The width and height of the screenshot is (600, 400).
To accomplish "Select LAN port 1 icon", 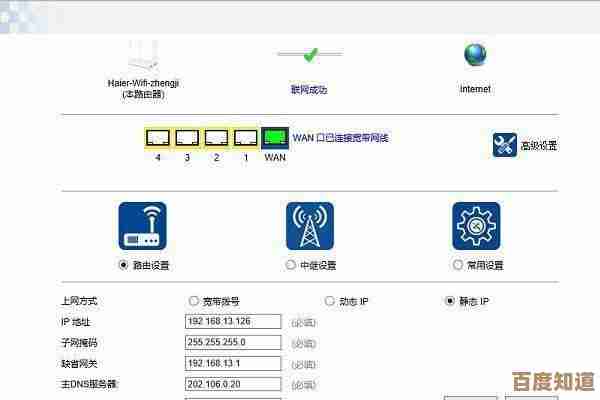I will 244,137.
